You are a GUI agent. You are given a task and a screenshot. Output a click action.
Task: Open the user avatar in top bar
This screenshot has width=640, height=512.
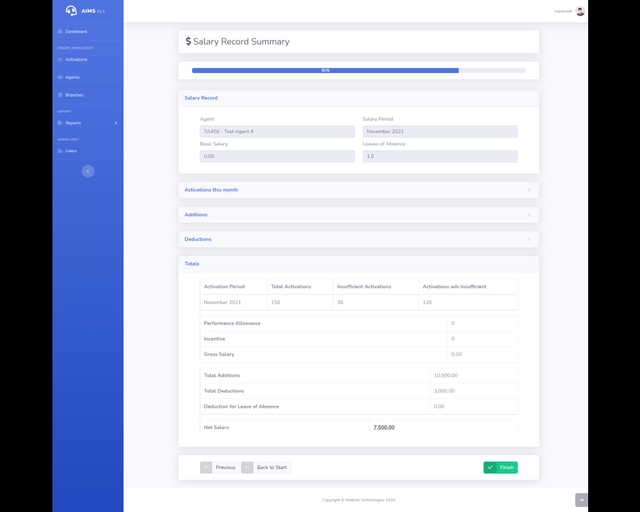pyautogui.click(x=580, y=11)
